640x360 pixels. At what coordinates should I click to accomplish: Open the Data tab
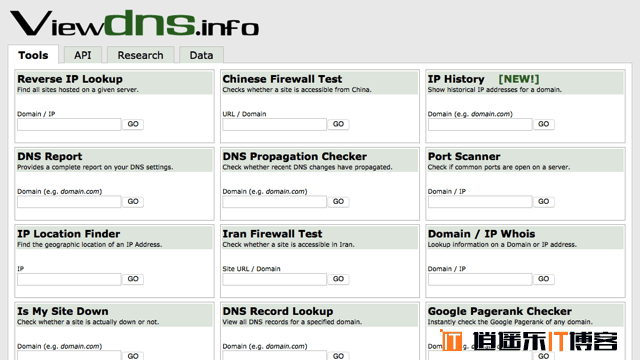coord(201,55)
